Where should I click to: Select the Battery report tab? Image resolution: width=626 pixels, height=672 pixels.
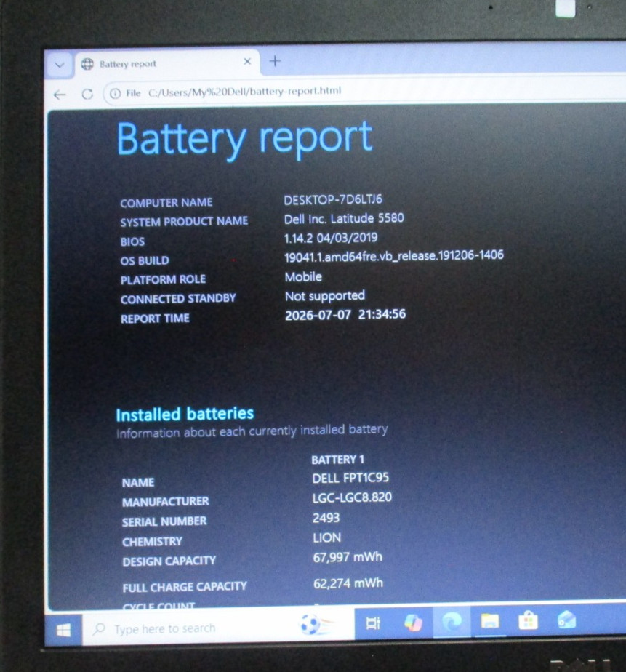click(x=166, y=64)
